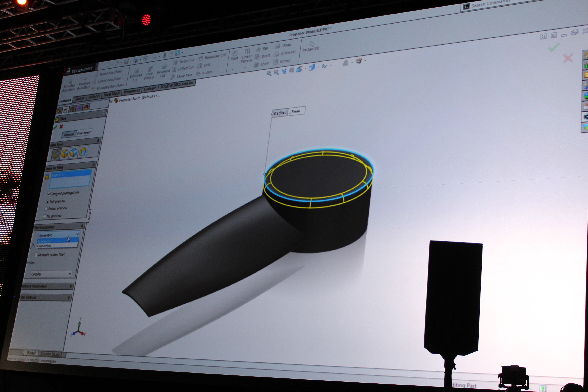The width and height of the screenshot is (588, 392).
Task: Cancel the fillet with the red X
Action: click(x=61, y=127)
